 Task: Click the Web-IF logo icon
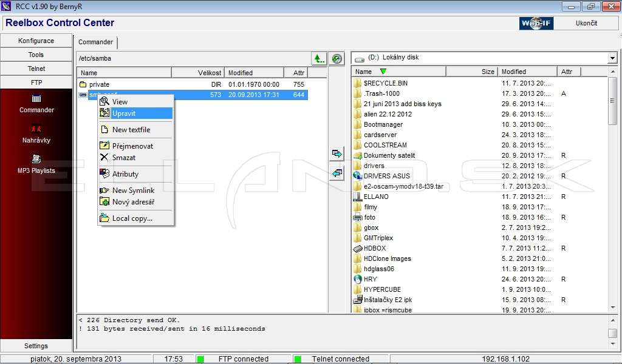point(536,23)
